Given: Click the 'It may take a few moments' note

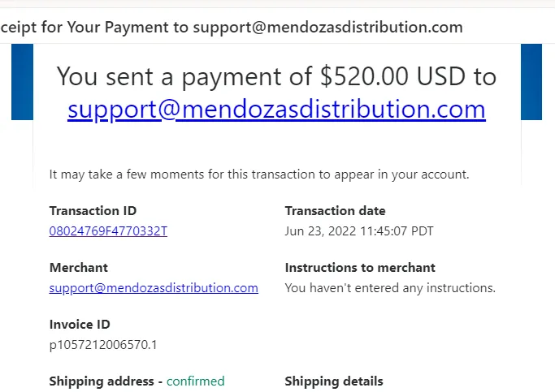Looking at the screenshot, I should point(259,174).
